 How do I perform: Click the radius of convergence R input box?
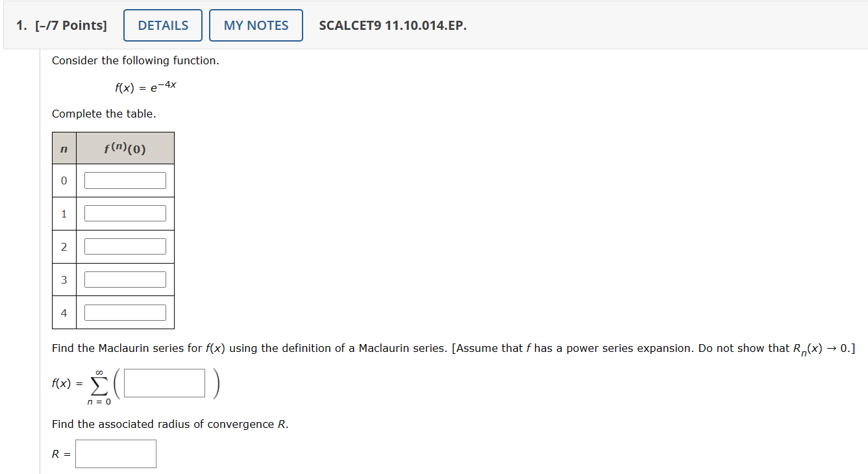pyautogui.click(x=116, y=453)
